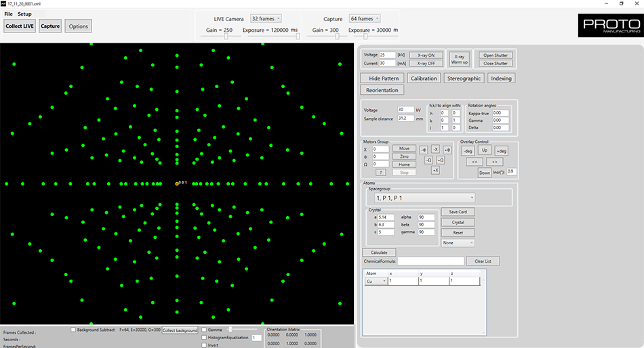Image resolution: width=644 pixels, height=348 pixels.
Task: Click the orange 0 0 1 center spot
Action: (x=177, y=184)
